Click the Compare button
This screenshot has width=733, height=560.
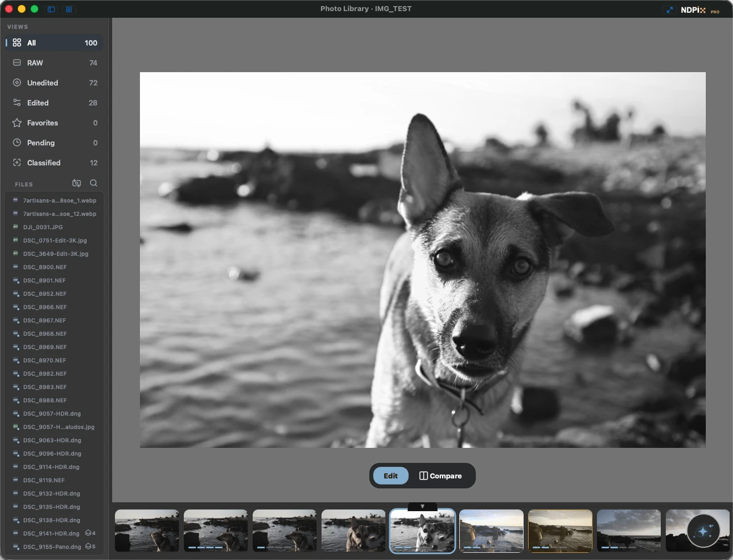(x=440, y=476)
